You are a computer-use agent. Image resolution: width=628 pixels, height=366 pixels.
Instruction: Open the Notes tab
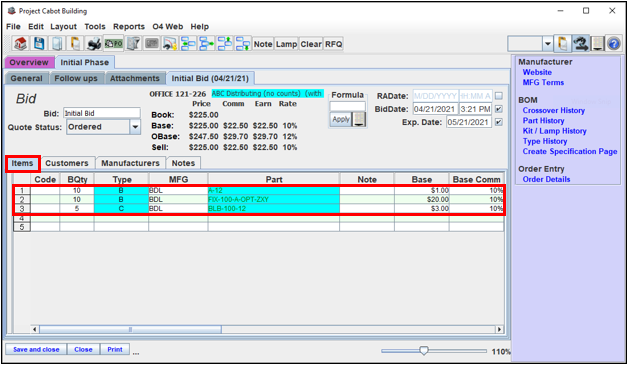[183, 163]
